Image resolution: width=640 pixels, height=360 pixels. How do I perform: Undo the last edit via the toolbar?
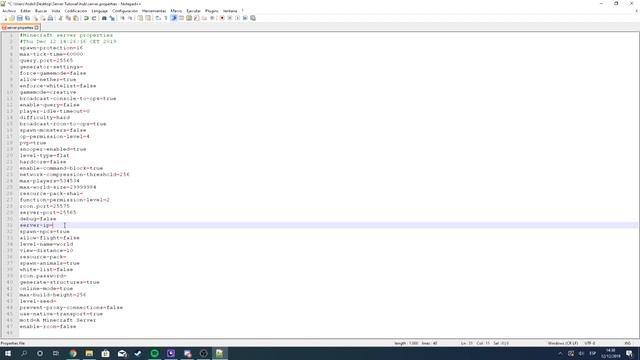click(x=86, y=18)
